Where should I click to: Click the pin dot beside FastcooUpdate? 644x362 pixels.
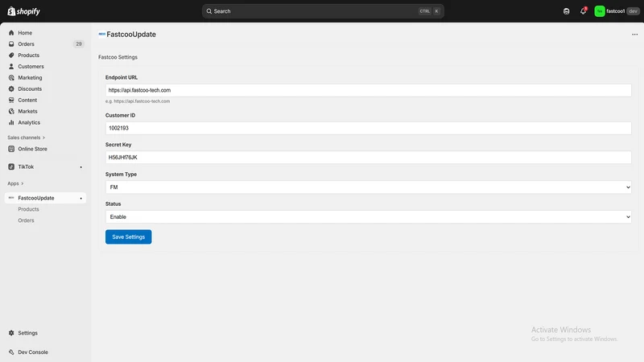click(81, 198)
